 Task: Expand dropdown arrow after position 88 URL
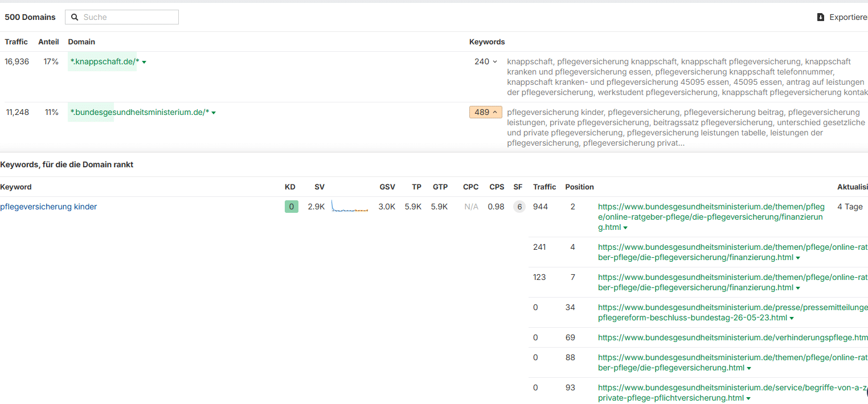(x=749, y=369)
